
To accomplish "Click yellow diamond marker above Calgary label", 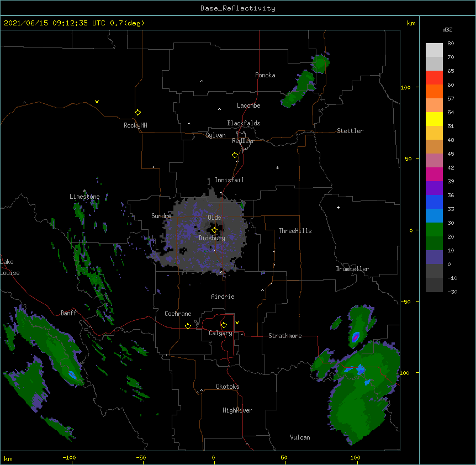I will coord(224,325).
